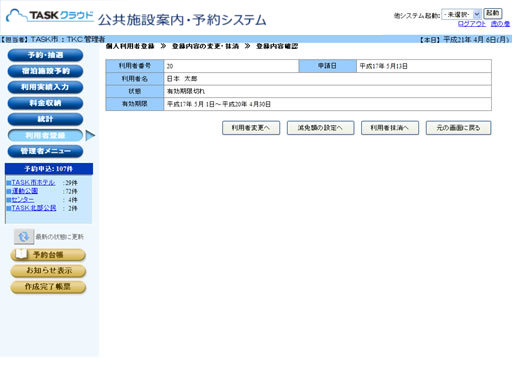
Task: Open the センター reservations link
Action: 23,200
